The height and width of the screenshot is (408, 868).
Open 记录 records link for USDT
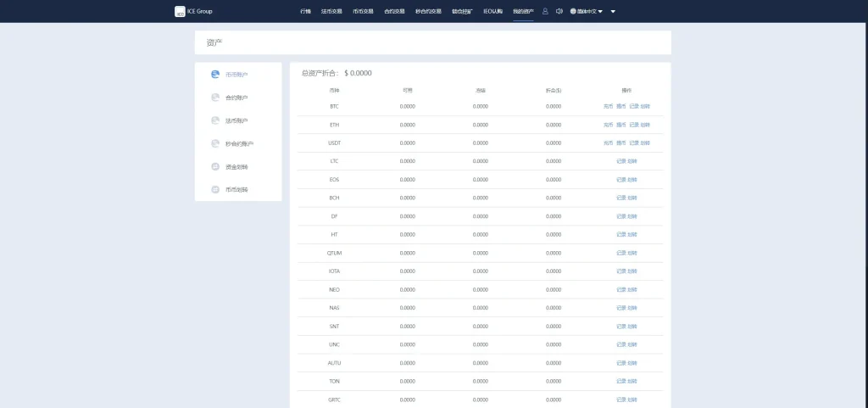coord(633,143)
